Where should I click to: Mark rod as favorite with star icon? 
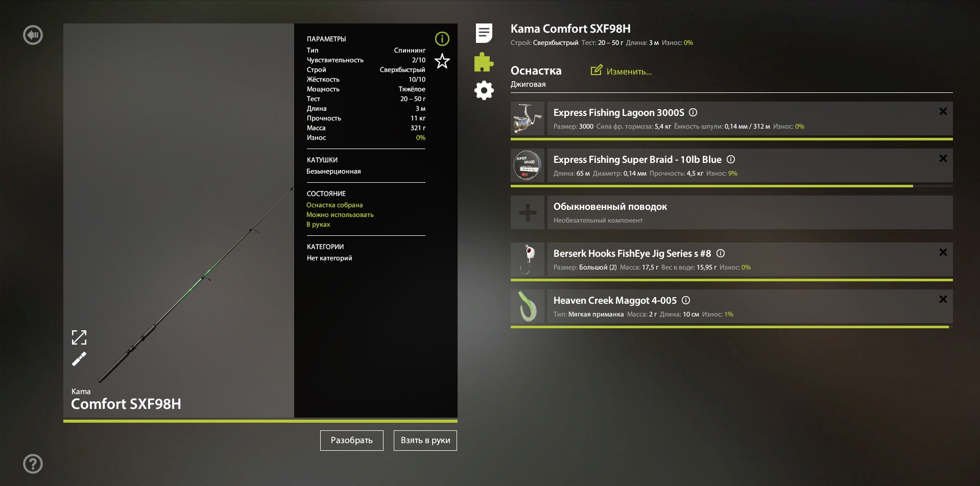(x=442, y=61)
